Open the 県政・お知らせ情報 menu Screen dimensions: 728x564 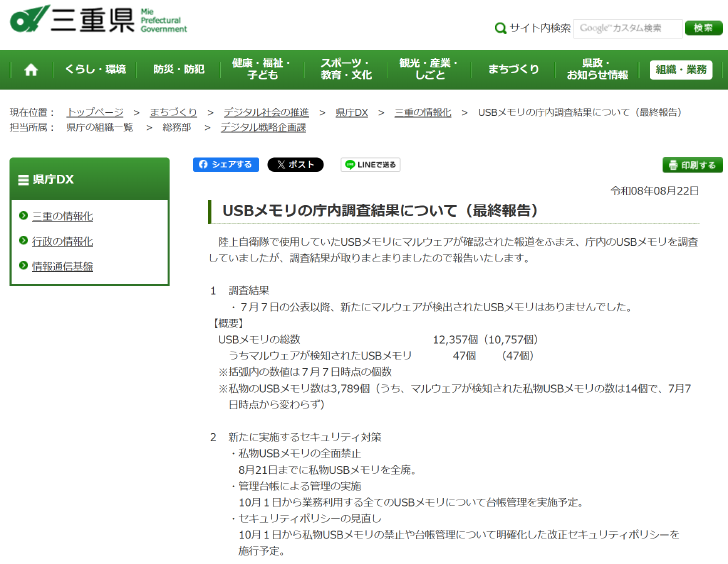tap(597, 69)
